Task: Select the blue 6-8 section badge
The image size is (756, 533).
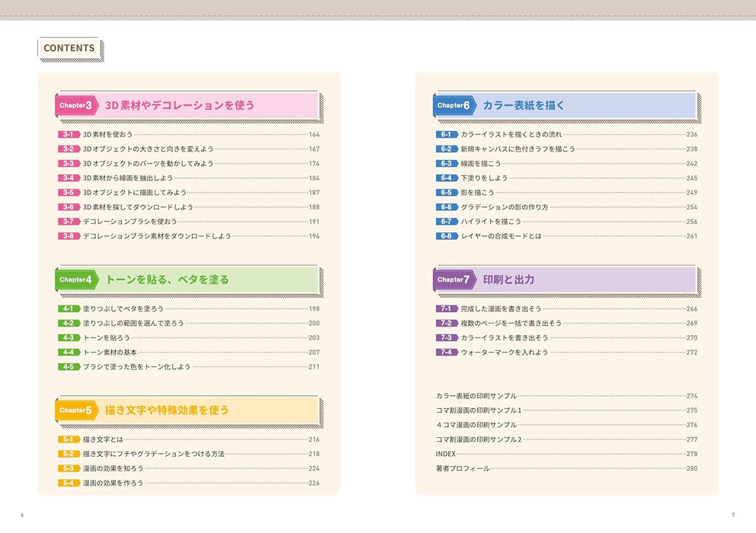Action: click(x=447, y=237)
